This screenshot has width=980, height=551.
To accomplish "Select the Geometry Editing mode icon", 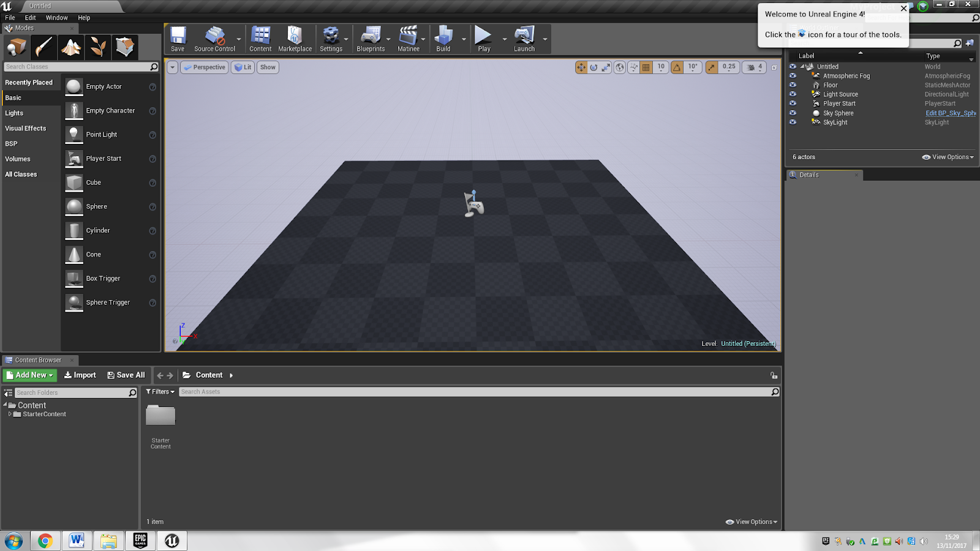I will pyautogui.click(x=124, y=47).
